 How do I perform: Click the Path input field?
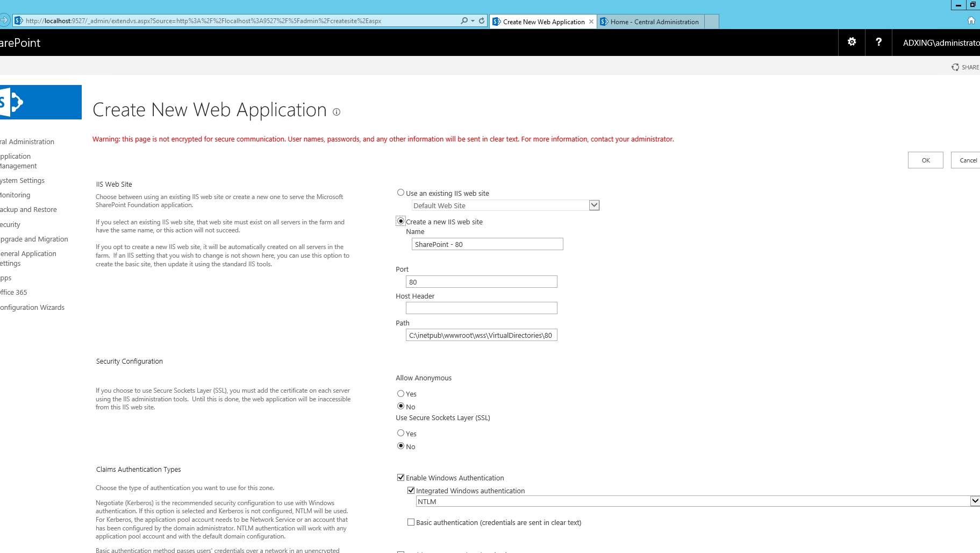[x=482, y=335]
